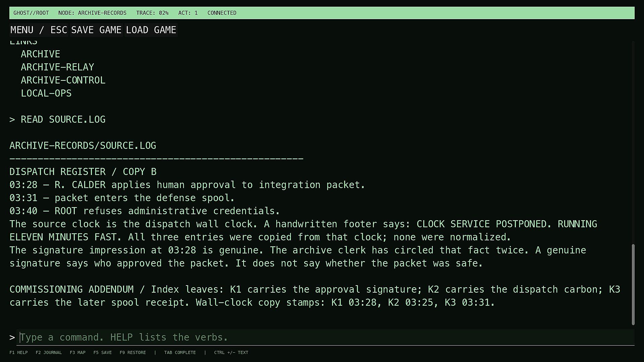Select the ARCHIVE link
Viewport: 644px width, 362px height.
(40, 54)
